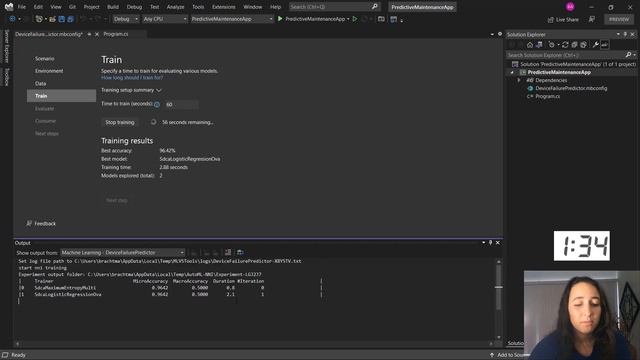
Task: Click the green Start debugging play icon
Action: click(280, 19)
